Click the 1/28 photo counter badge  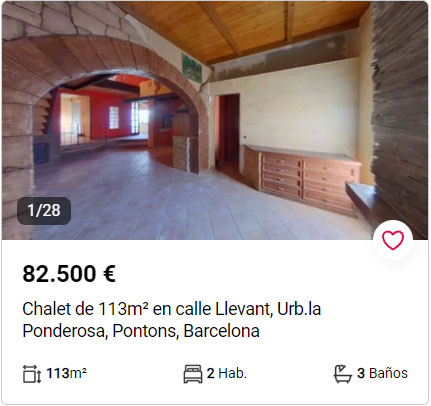tap(44, 210)
